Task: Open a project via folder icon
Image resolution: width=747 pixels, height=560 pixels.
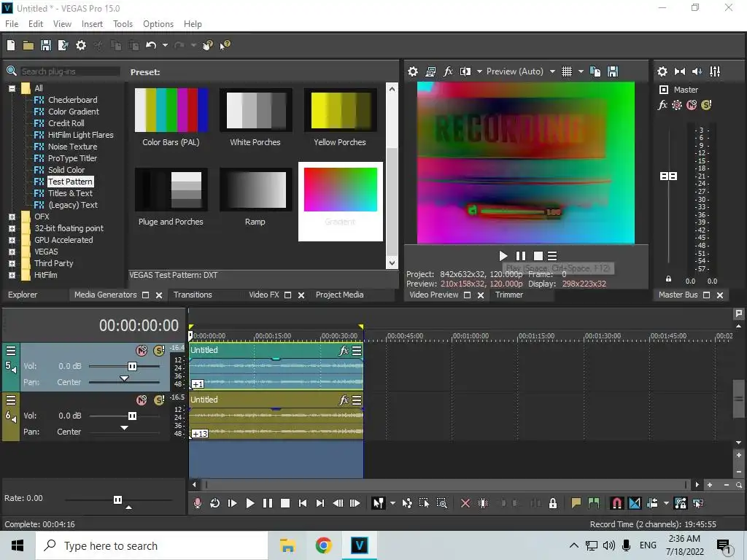Action: pyautogui.click(x=28, y=45)
